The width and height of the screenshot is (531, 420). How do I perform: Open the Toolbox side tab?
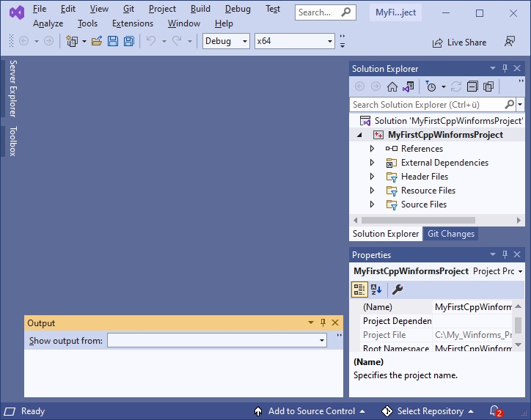[x=12, y=141]
